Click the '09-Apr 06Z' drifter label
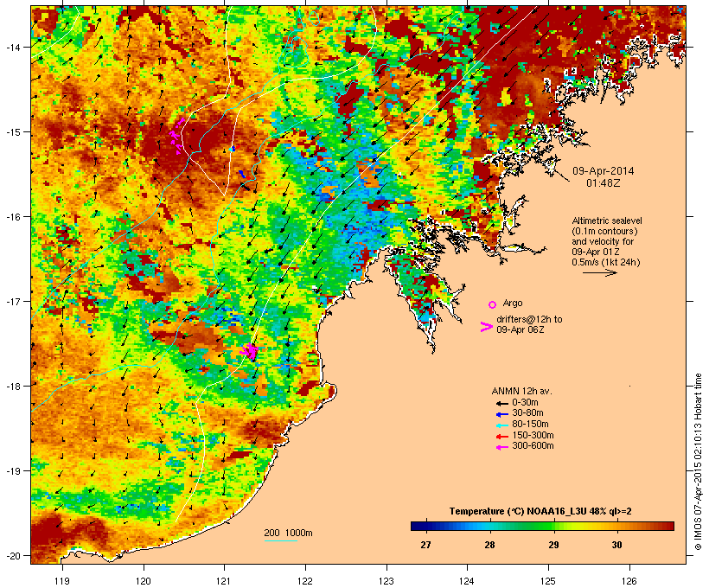The height and width of the screenshot is (588, 709). pyautogui.click(x=520, y=329)
